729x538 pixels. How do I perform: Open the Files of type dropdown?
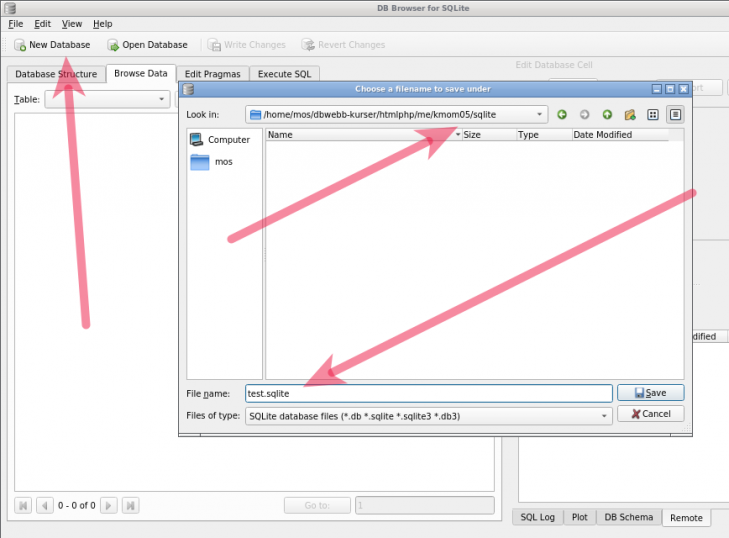pos(429,416)
